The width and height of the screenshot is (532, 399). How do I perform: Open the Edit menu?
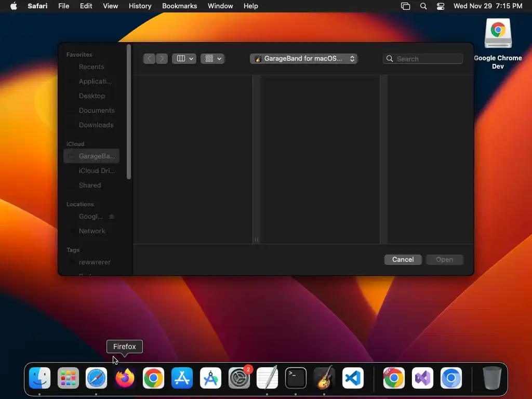click(x=86, y=6)
